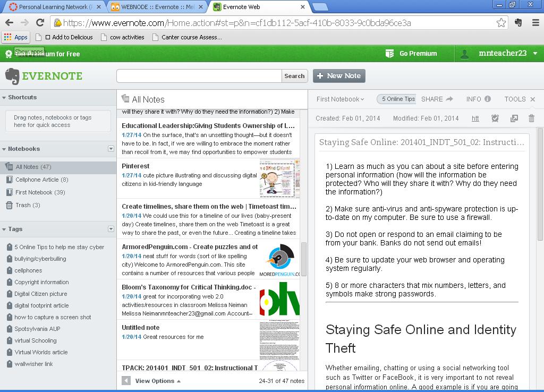Click Cellphone Article notebook icon
Viewport: 544px width, 392px height.
[10, 180]
